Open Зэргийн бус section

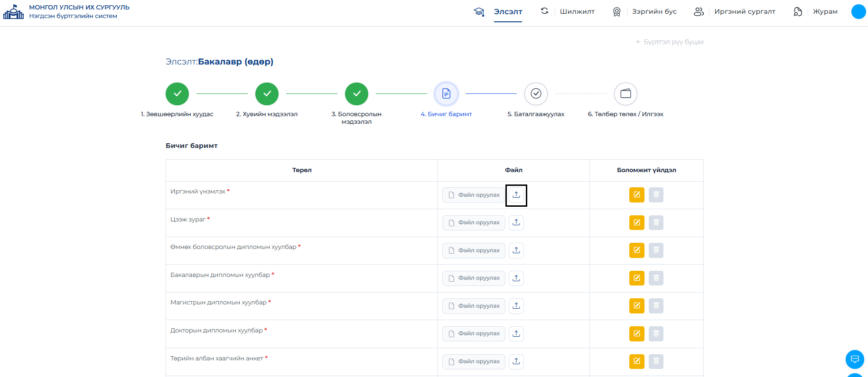pyautogui.click(x=654, y=11)
